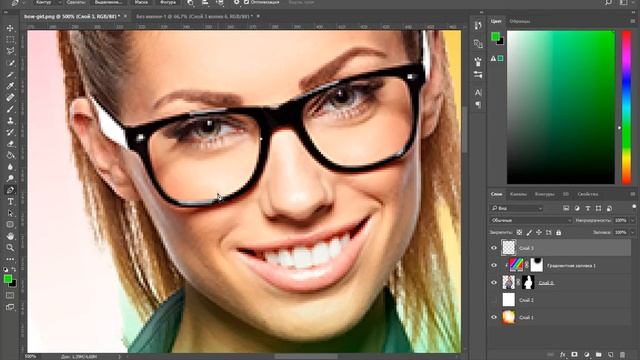Change screen mode icon in toolbar

click(x=10, y=307)
